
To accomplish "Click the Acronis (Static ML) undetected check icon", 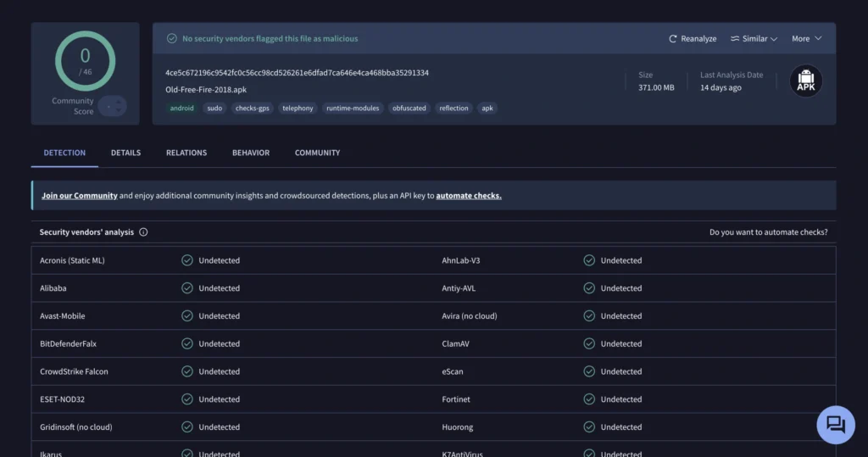I will point(187,260).
